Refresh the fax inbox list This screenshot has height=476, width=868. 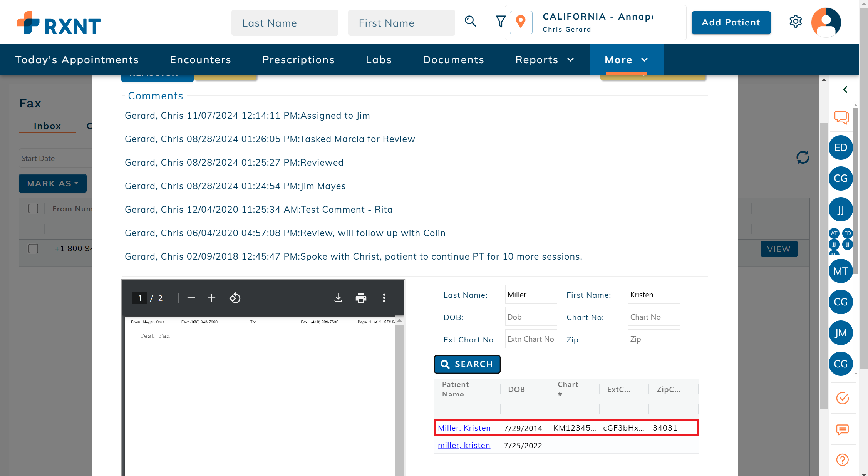click(x=803, y=157)
